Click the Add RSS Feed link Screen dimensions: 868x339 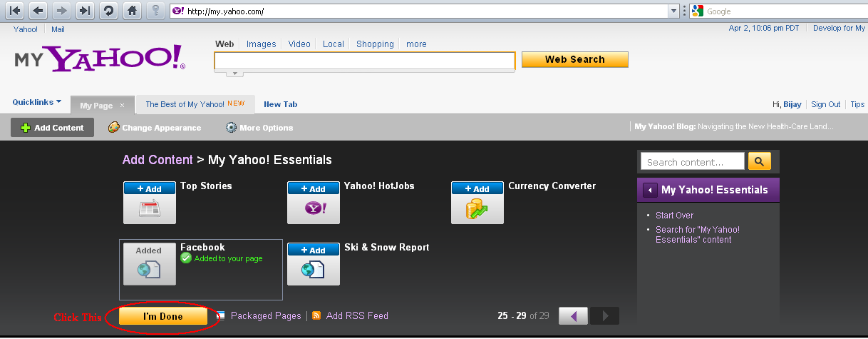point(357,315)
